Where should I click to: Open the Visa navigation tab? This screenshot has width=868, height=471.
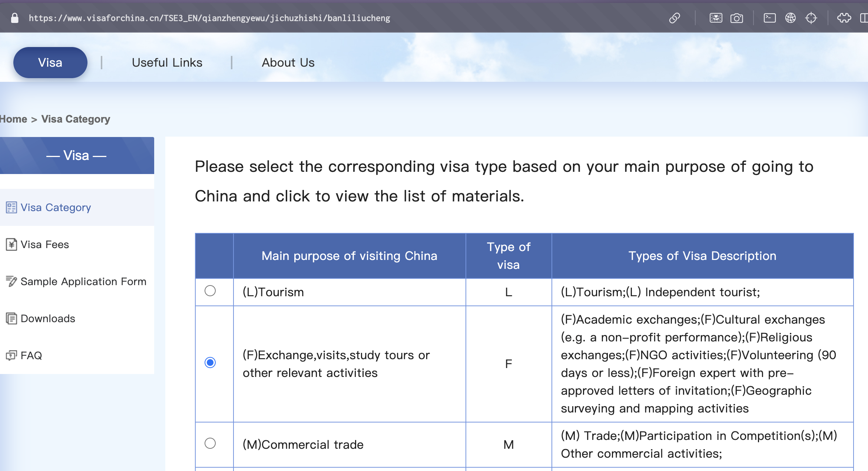50,63
